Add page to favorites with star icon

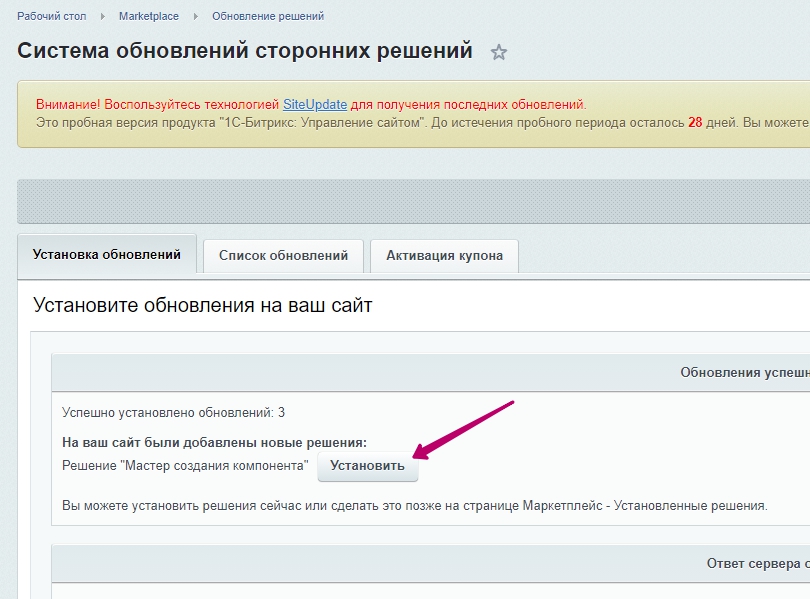(499, 52)
